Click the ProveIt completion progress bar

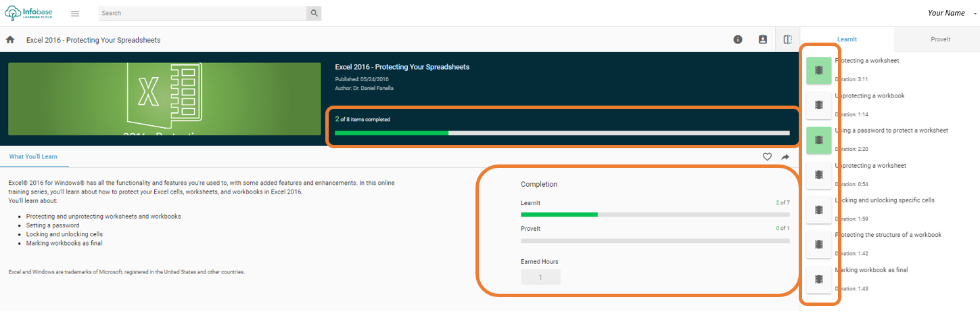(655, 240)
